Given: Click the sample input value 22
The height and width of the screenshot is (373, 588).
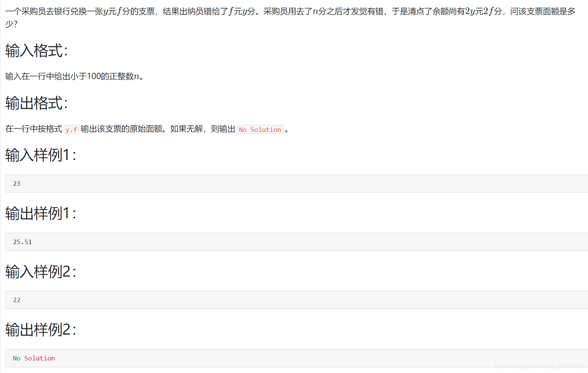Looking at the screenshot, I should coord(17,300).
